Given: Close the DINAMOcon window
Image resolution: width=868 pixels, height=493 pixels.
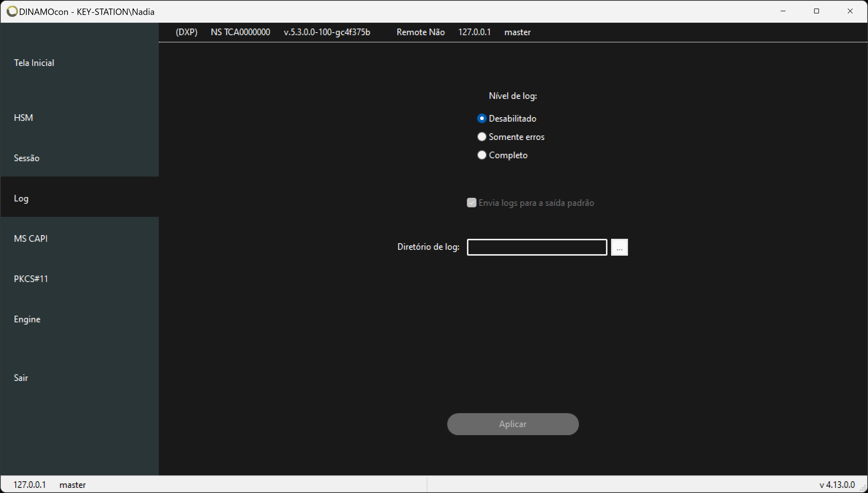Looking at the screenshot, I should [x=850, y=11].
